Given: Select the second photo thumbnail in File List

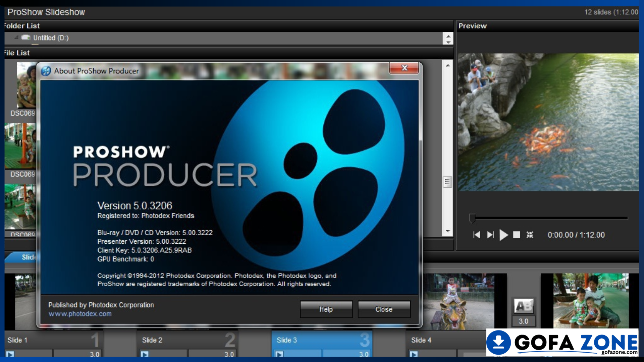Looking at the screenshot, I should point(20,146).
